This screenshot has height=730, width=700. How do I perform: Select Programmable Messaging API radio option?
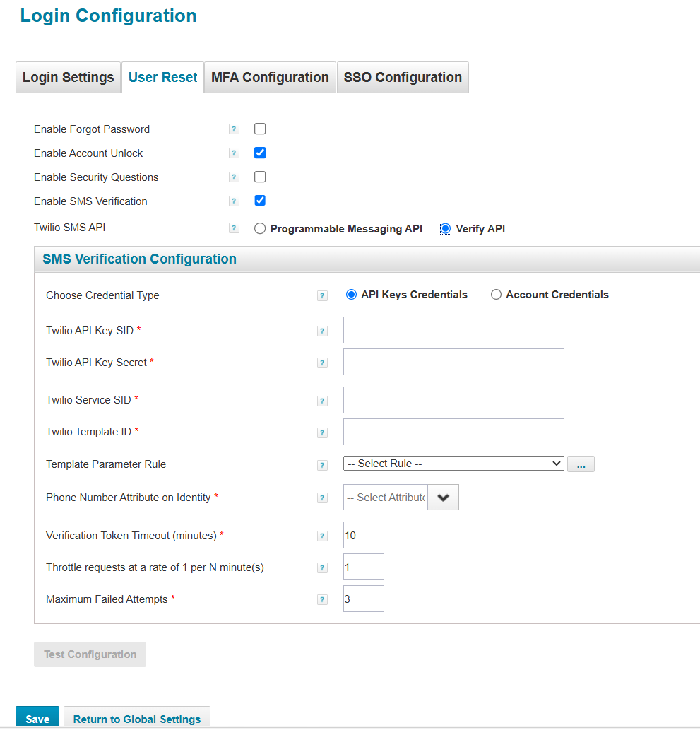coord(260,228)
